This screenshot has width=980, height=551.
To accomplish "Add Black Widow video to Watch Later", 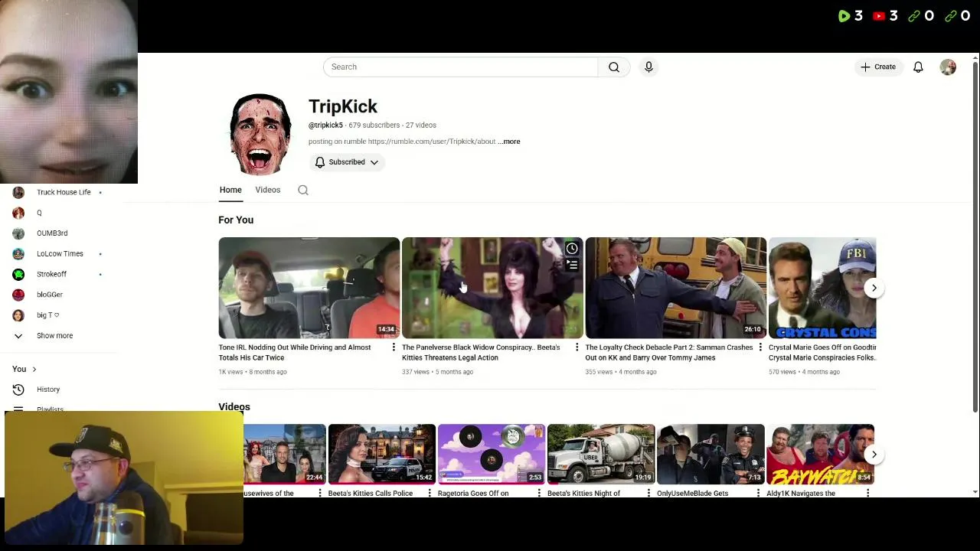I will (572, 249).
